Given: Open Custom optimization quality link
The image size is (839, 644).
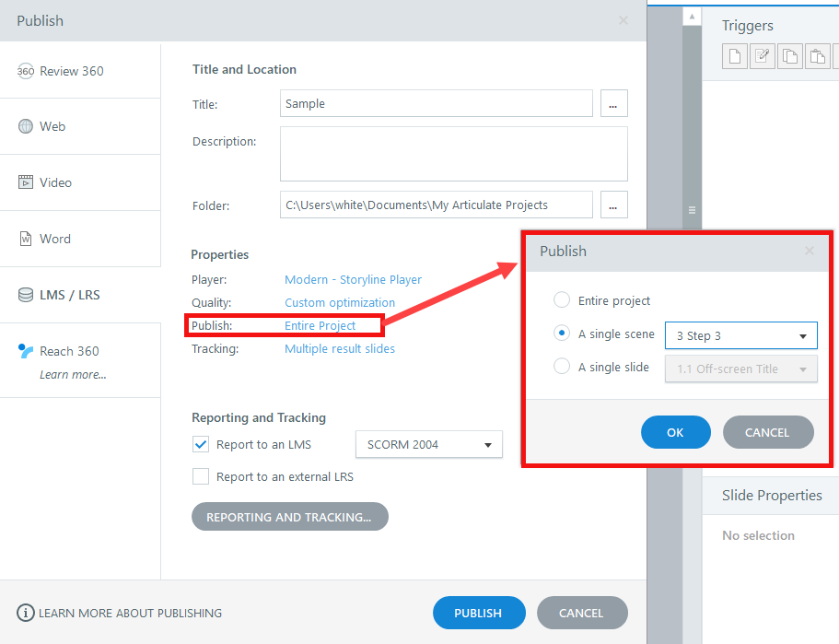Looking at the screenshot, I should [340, 302].
